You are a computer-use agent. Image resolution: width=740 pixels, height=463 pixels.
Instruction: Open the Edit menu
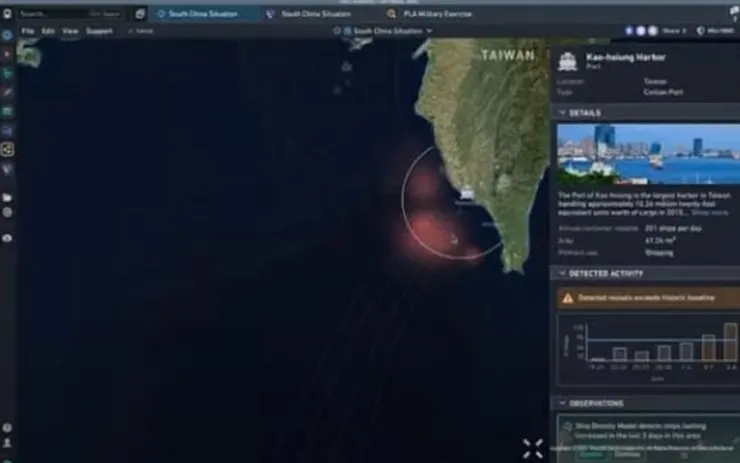48,31
